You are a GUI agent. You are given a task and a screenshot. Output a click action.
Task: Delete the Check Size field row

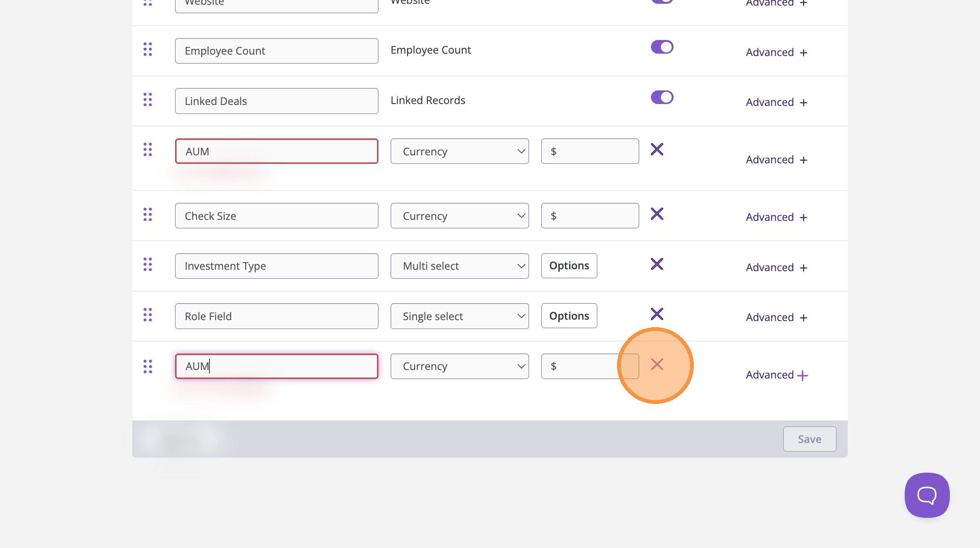tap(657, 214)
